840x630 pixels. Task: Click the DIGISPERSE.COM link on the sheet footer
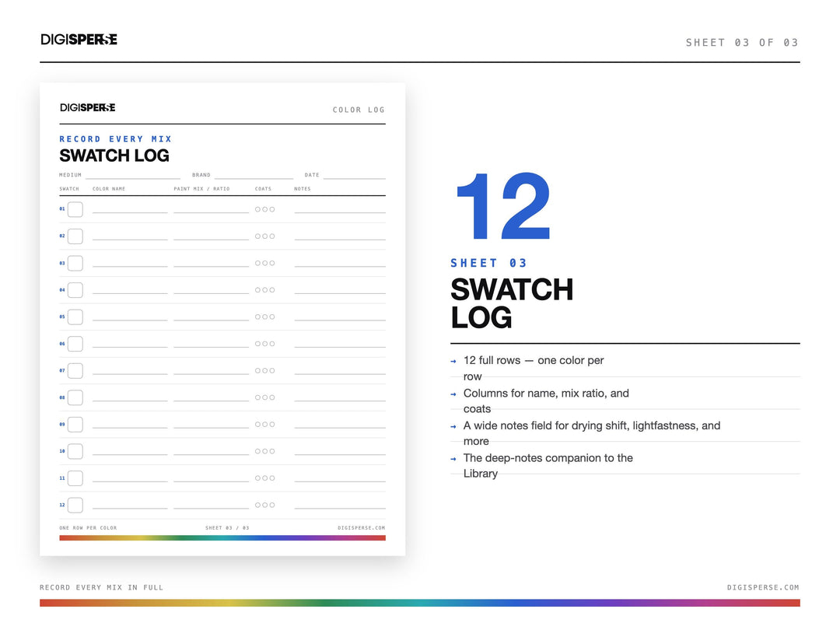(361, 528)
